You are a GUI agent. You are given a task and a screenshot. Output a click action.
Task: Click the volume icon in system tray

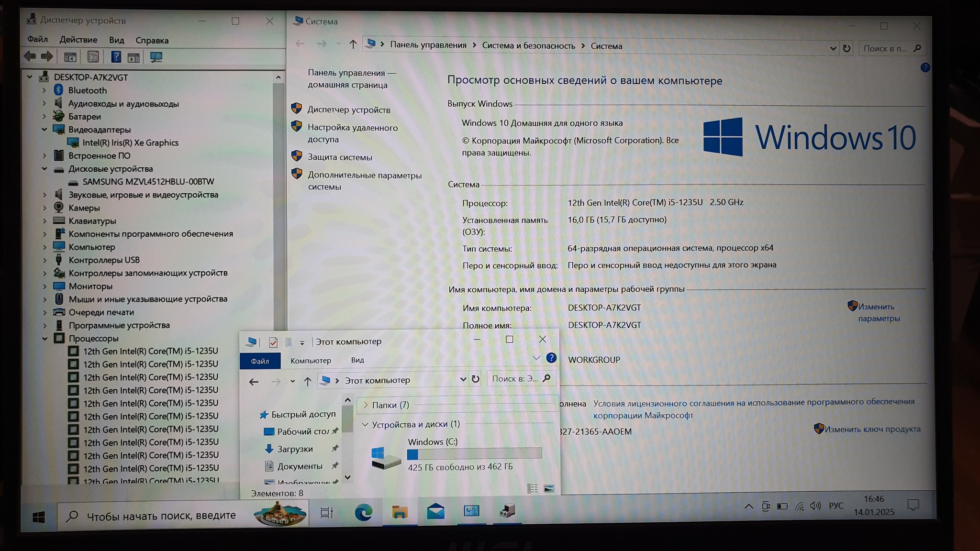click(815, 506)
